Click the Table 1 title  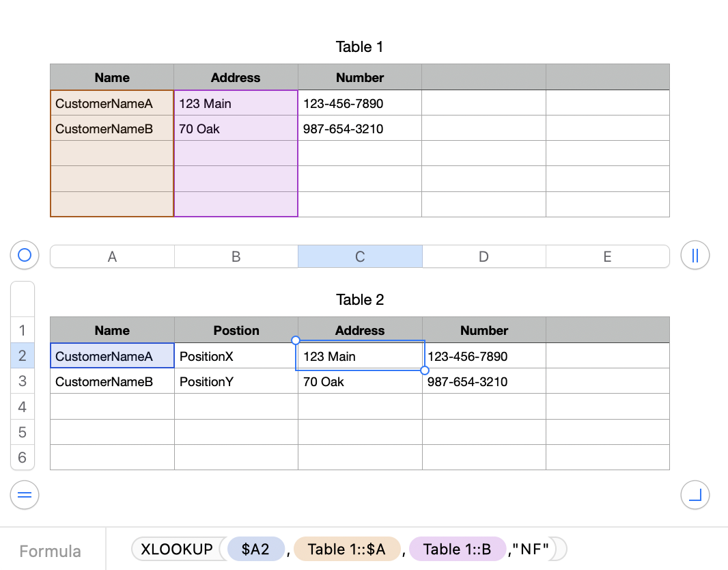(x=359, y=46)
